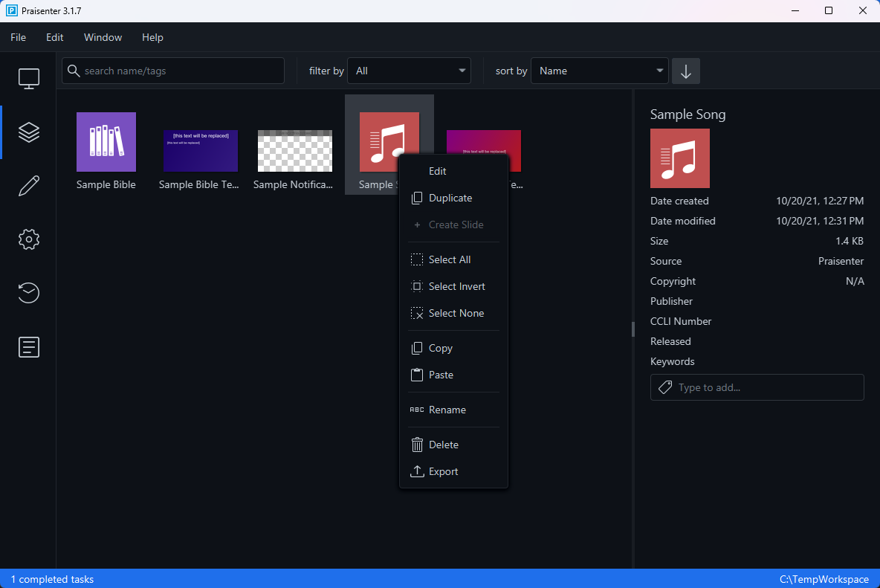Viewport: 880px width, 588px height.
Task: Open Settings gear icon in sidebar
Action: point(28,239)
